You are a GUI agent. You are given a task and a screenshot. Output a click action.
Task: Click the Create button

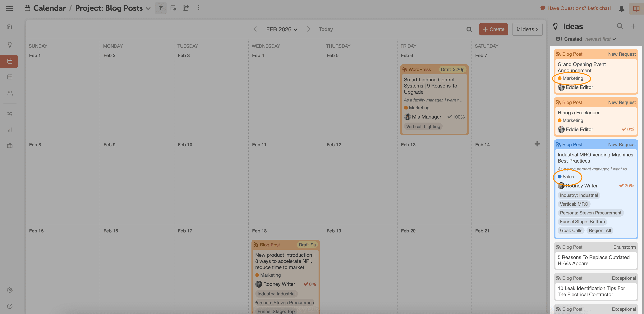[493, 29]
